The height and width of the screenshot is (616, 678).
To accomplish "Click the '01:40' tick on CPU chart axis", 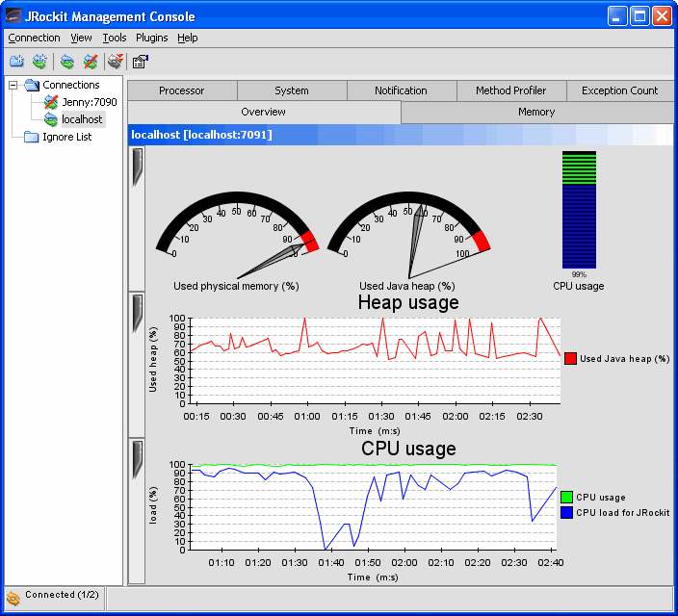I will [x=331, y=563].
